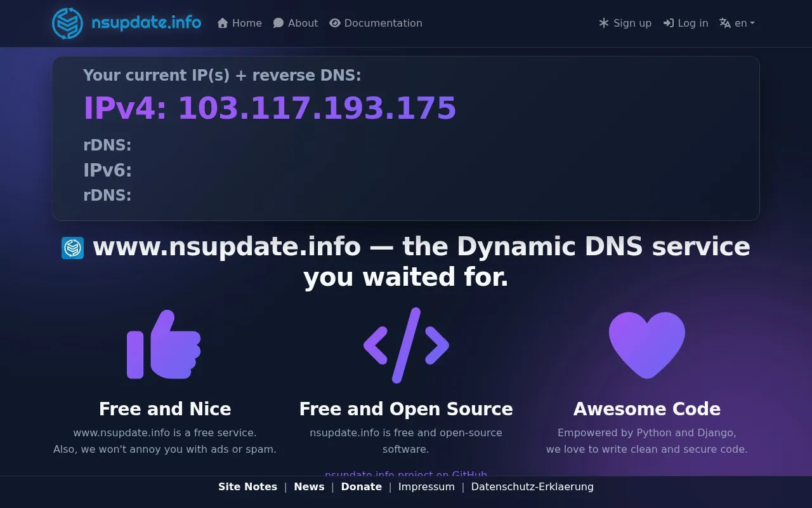Open the en language dropdown
Image resolution: width=812 pixels, height=508 pixels.
737,23
